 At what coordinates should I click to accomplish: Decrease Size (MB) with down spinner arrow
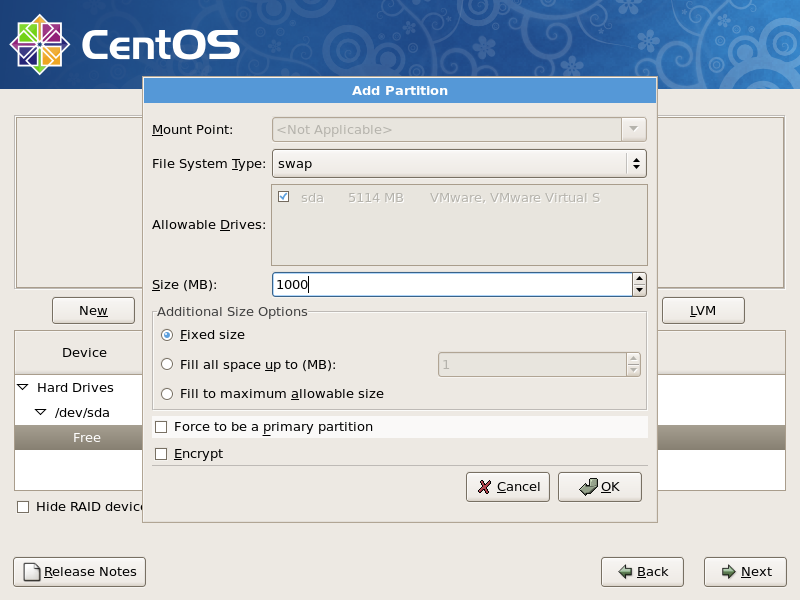[x=639, y=290]
